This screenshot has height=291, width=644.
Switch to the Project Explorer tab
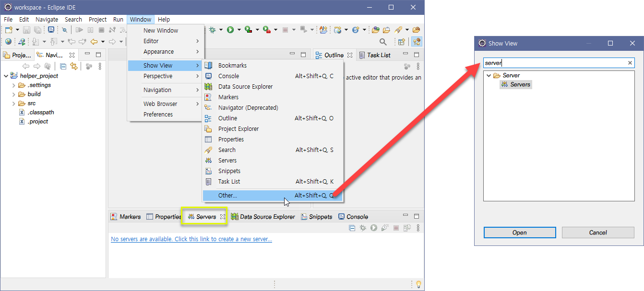coord(17,55)
